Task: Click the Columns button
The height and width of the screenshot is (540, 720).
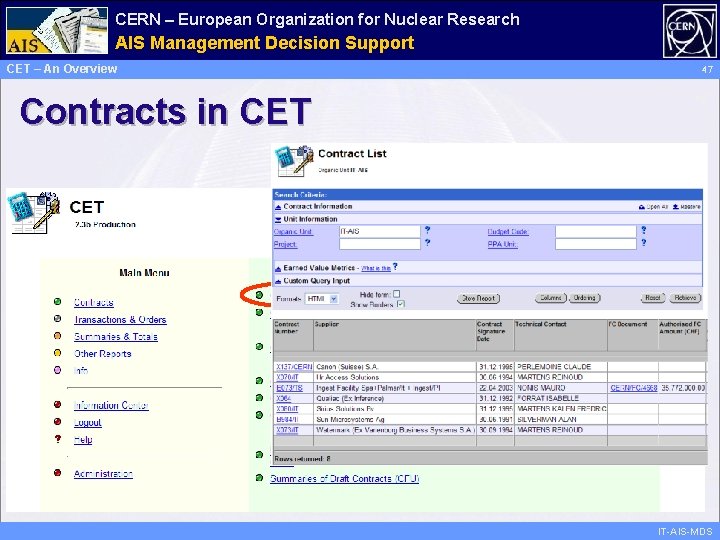Action: (551, 298)
